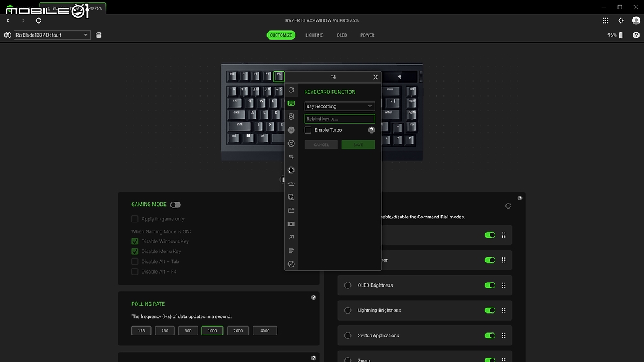Grab the Switch Applications drag handle

point(503,335)
